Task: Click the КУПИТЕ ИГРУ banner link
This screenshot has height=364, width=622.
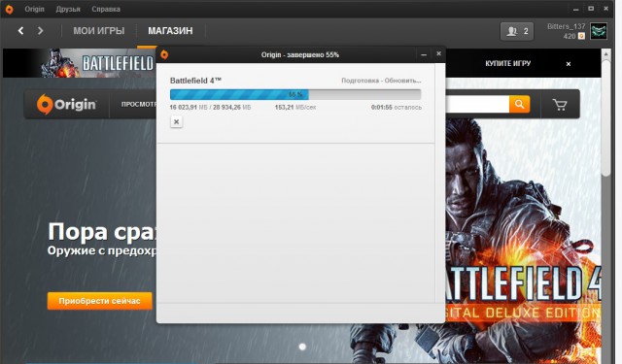Action: pyautogui.click(x=507, y=63)
